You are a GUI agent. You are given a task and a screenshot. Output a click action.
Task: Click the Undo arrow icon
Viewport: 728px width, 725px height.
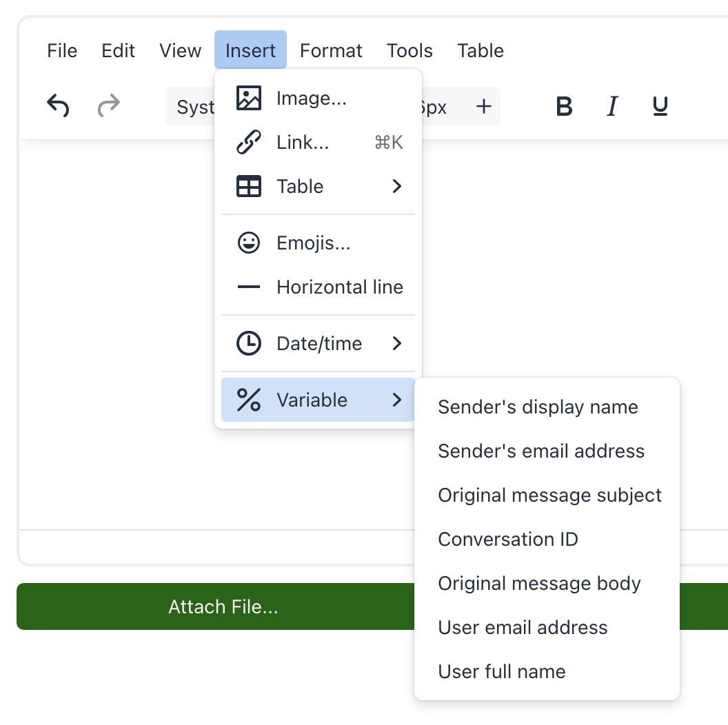(x=58, y=106)
